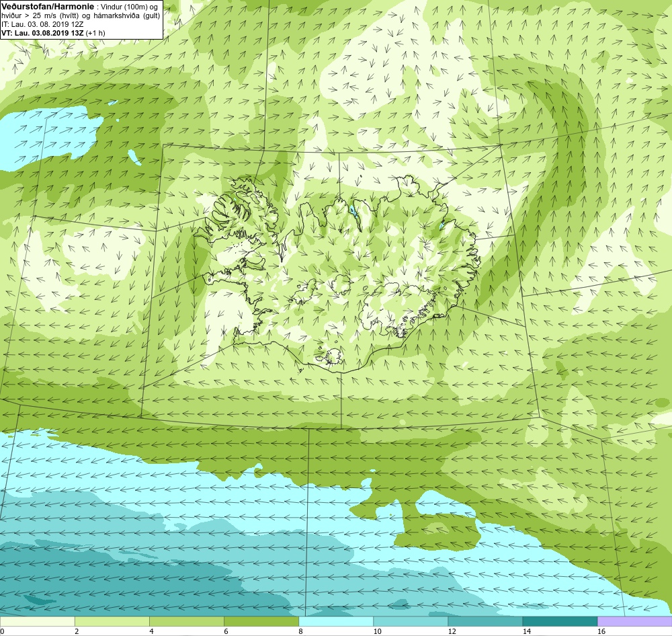Click the 10–12 m/s turquoise legend swatch
Screen dimensions: 672x636
click(x=410, y=621)
